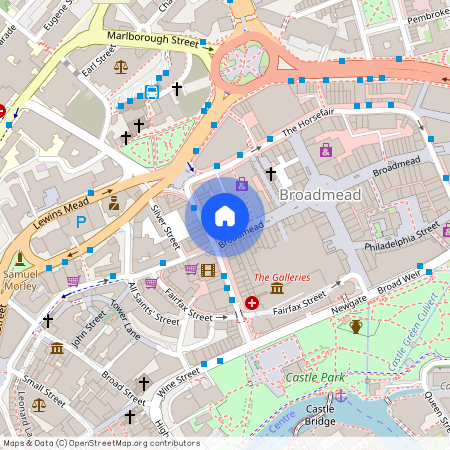Click shopping bag icon just above home marker
This screenshot has height=450, width=450.
(242, 184)
